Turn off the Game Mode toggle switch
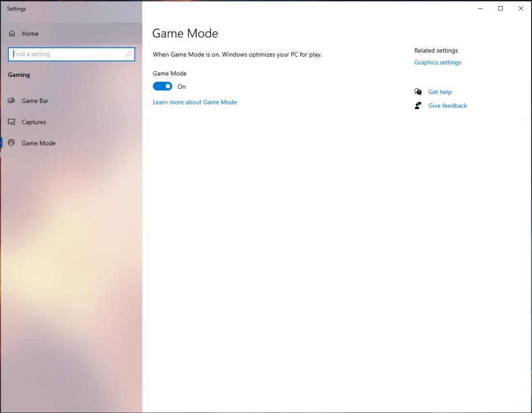This screenshot has height=413, width=532. [x=163, y=87]
